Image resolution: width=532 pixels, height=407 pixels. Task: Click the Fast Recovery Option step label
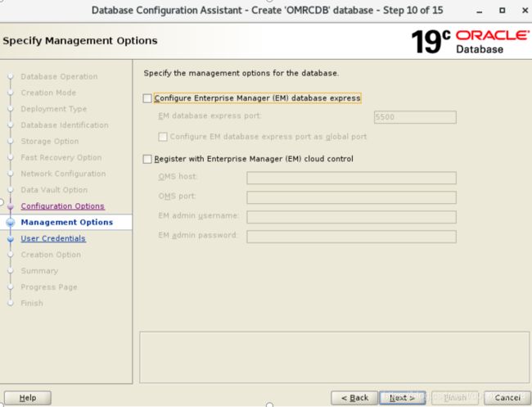[61, 157]
